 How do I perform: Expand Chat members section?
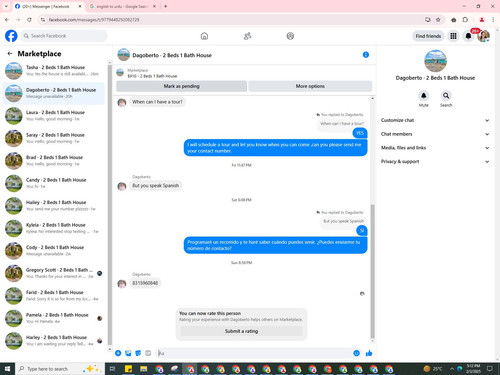(x=435, y=134)
